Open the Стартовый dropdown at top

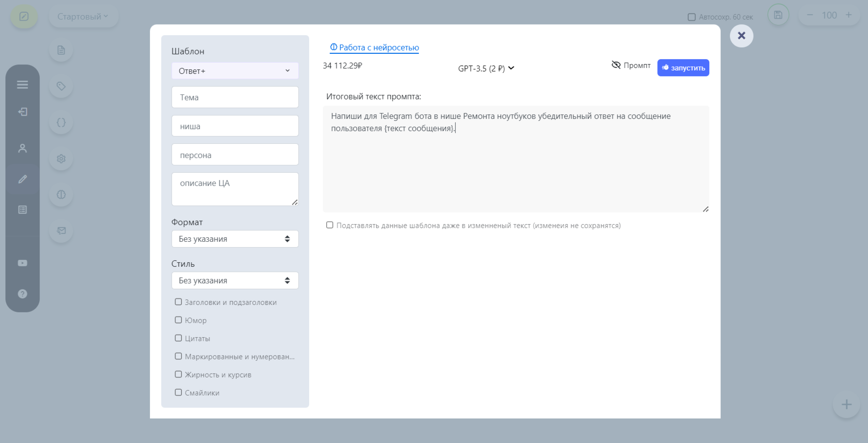(x=83, y=17)
